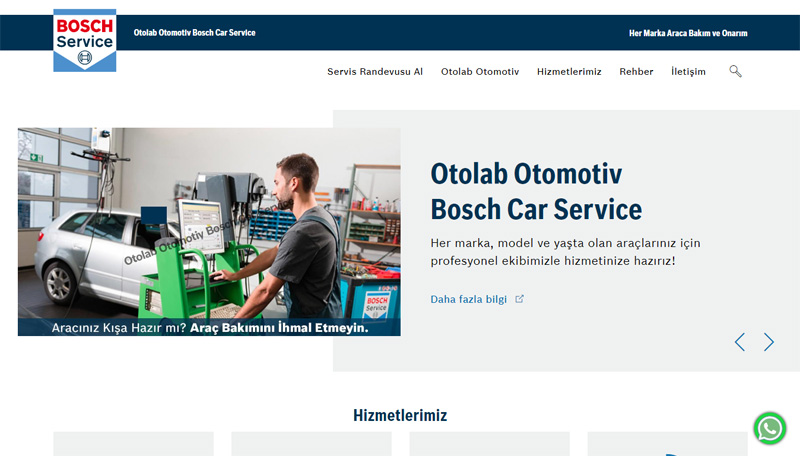
Task: Click external link icon beside Daha fazla bilgi
Action: (x=519, y=299)
